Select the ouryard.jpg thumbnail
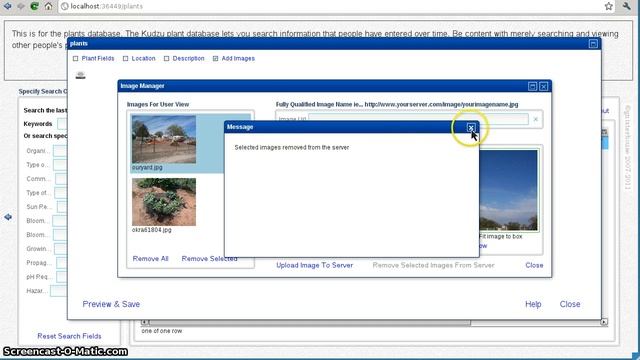Screen dimensions: 640x360 (x=164, y=139)
